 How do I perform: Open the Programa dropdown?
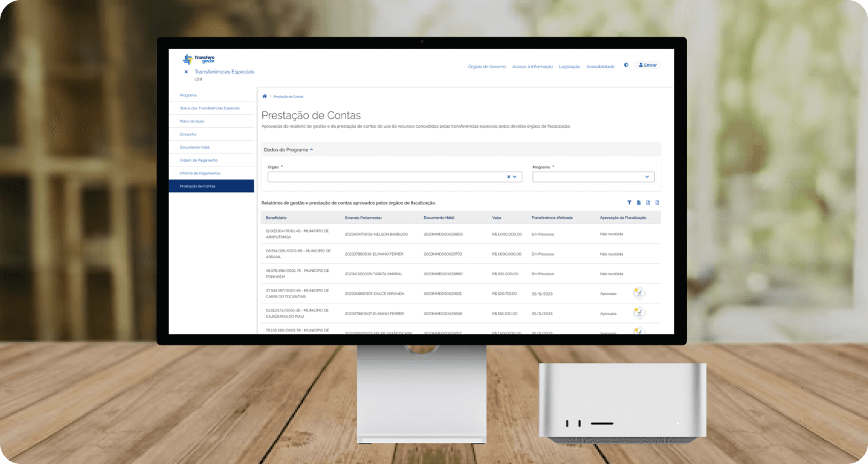click(x=593, y=177)
